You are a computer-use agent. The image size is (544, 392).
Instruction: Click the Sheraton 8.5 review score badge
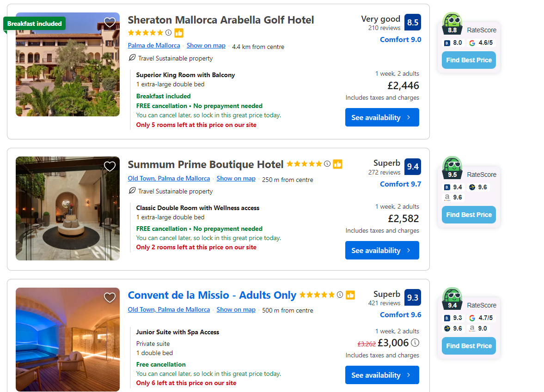[x=412, y=22]
